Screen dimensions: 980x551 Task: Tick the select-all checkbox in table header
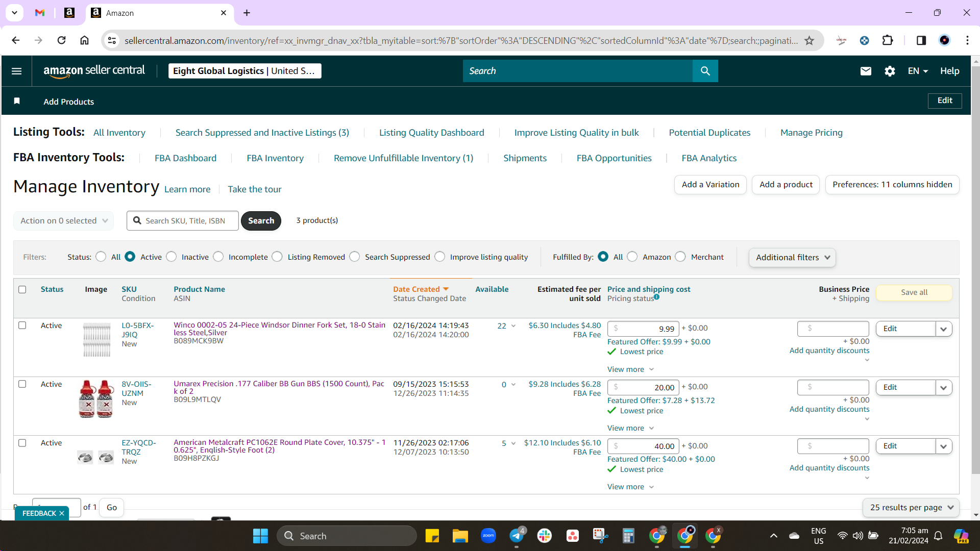coord(22,290)
